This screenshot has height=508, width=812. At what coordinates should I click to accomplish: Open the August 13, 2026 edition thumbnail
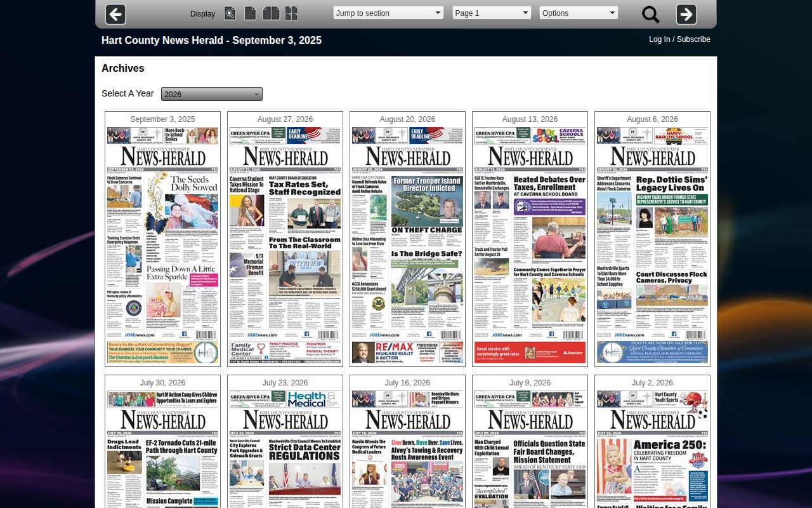[530, 246]
